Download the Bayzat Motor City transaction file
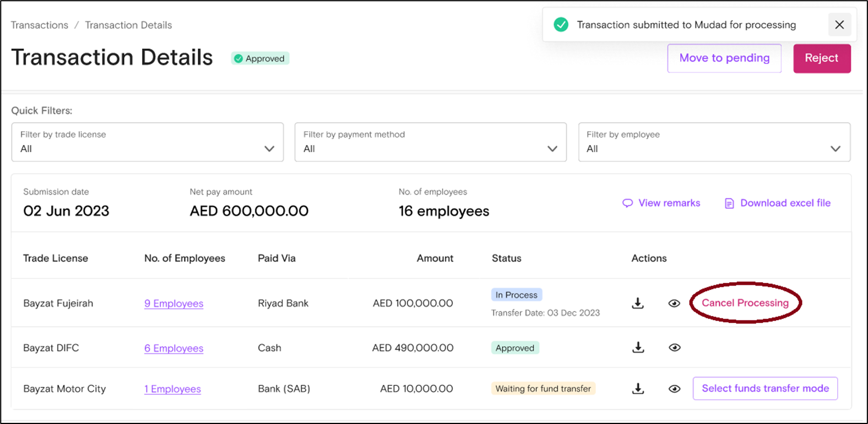The height and width of the screenshot is (424, 868). click(x=638, y=389)
